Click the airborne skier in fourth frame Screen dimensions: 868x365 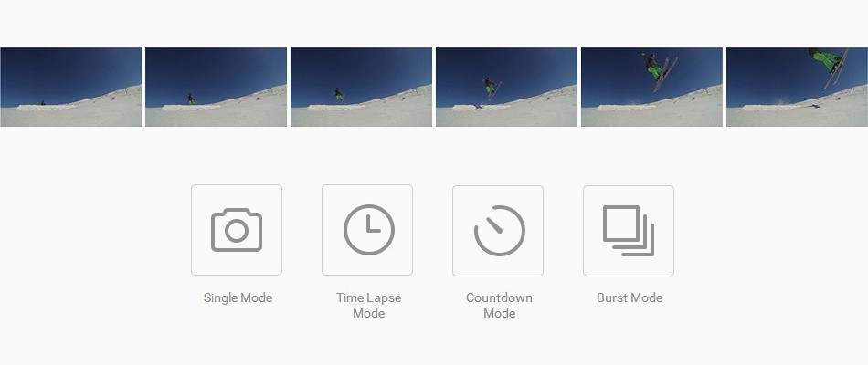(x=491, y=88)
